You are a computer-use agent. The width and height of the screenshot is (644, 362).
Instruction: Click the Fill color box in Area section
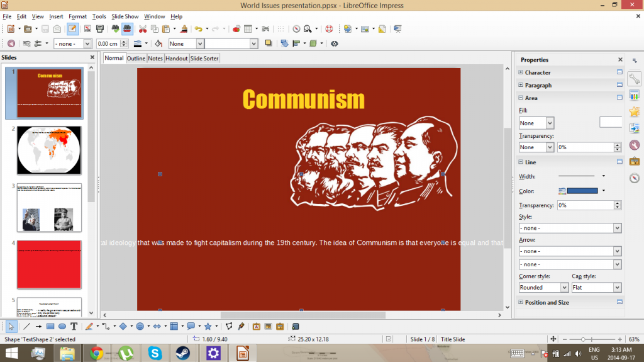[x=610, y=122]
